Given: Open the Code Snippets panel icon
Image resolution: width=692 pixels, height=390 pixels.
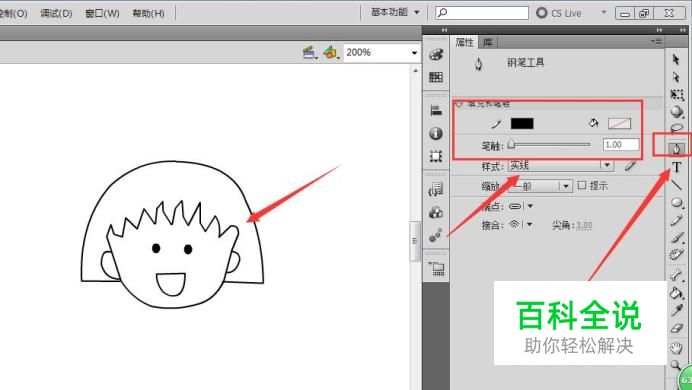Looking at the screenshot, I should [x=436, y=189].
